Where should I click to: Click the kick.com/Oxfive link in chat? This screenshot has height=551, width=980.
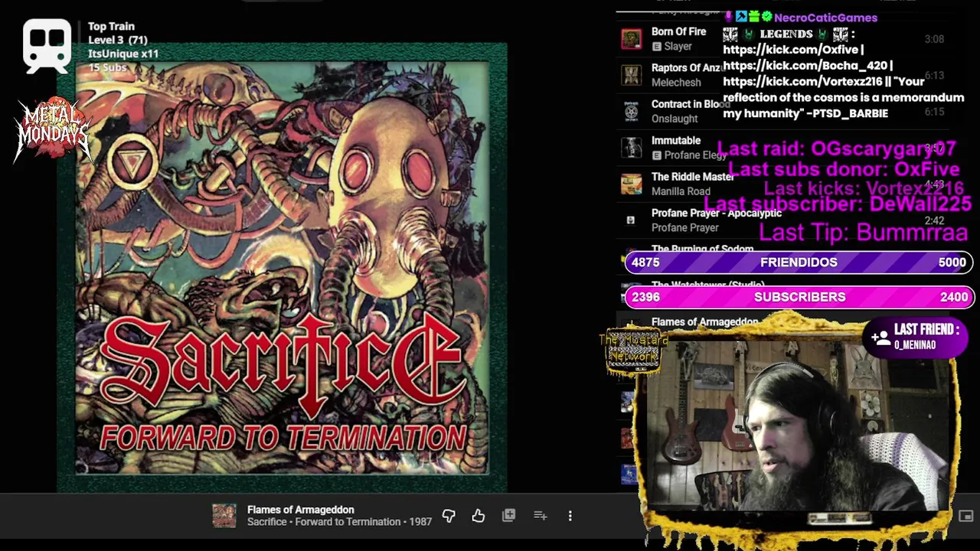coord(790,50)
